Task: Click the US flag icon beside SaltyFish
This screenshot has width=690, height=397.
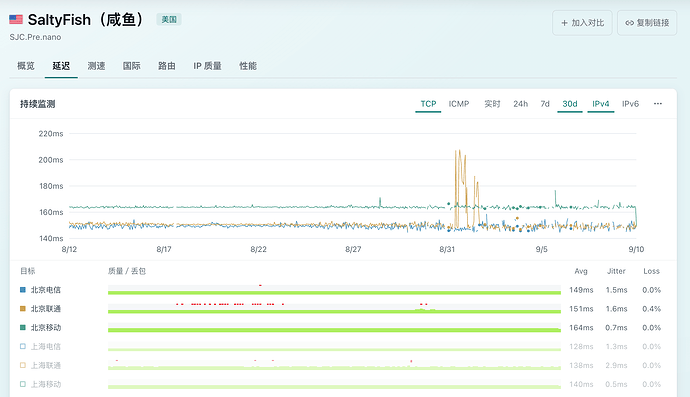Action: click(16, 19)
